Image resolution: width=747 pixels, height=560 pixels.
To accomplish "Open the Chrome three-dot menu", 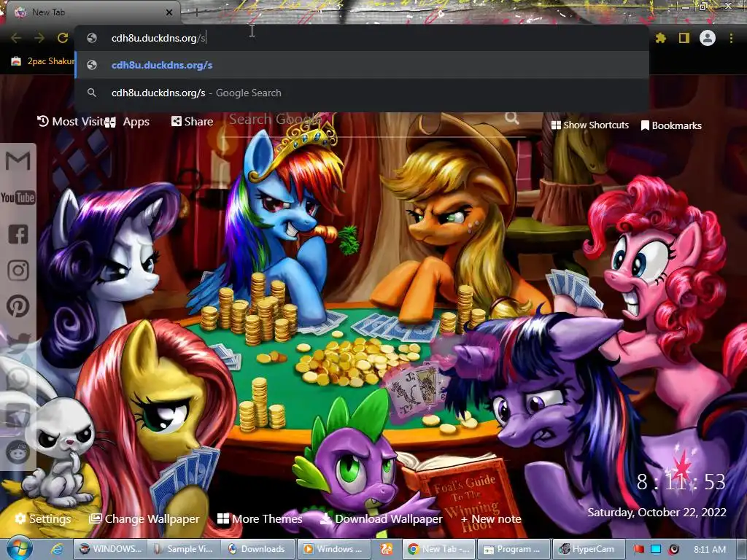I will [x=731, y=38].
